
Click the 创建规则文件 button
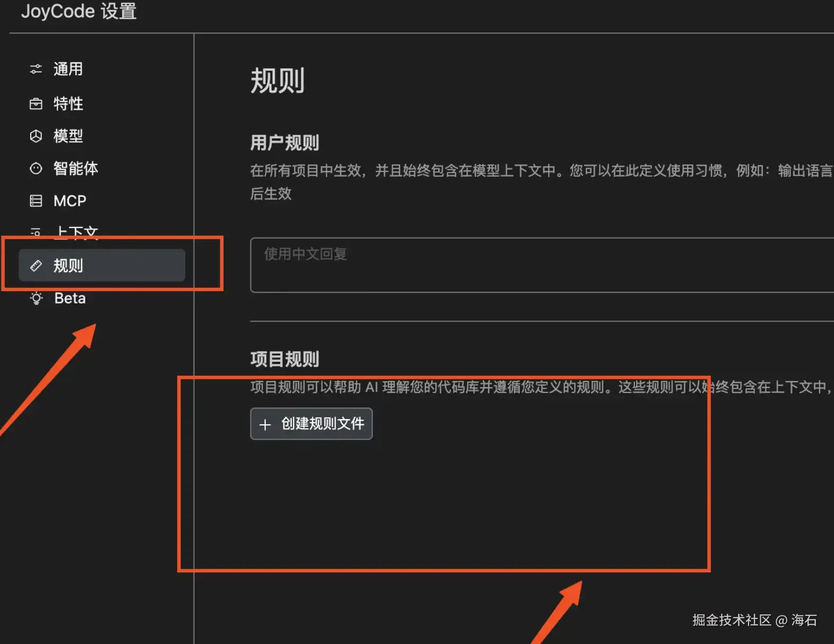311,424
